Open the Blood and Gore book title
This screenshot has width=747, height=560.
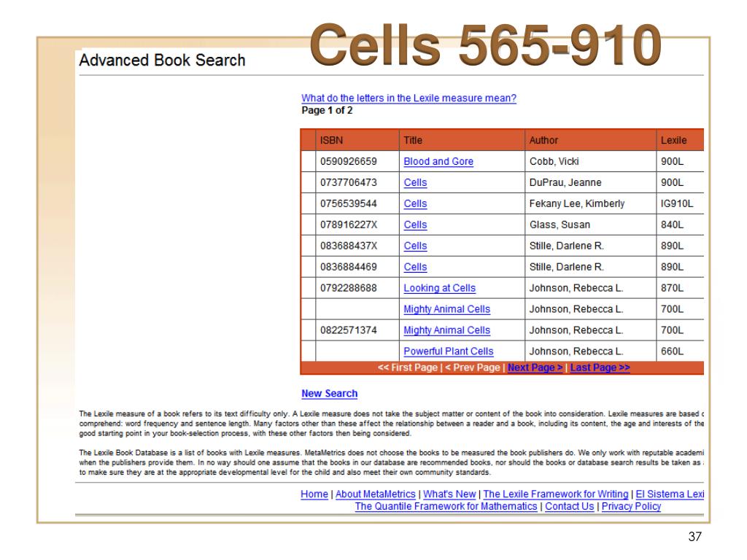click(438, 161)
